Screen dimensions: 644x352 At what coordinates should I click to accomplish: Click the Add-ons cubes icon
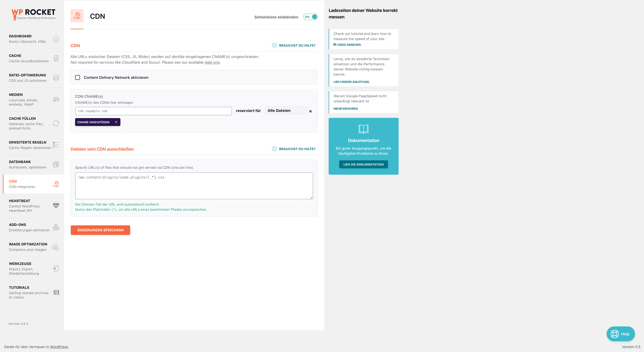56,227
